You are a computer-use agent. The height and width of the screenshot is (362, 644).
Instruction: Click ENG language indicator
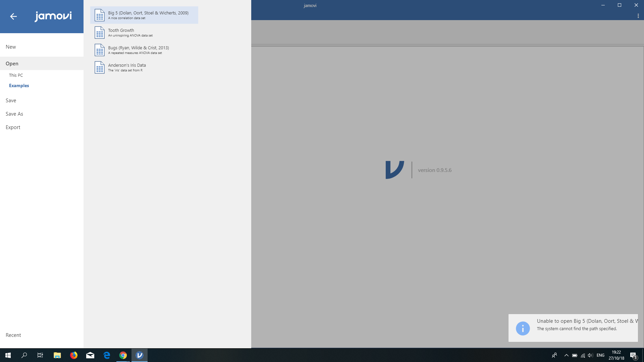coord(601,355)
